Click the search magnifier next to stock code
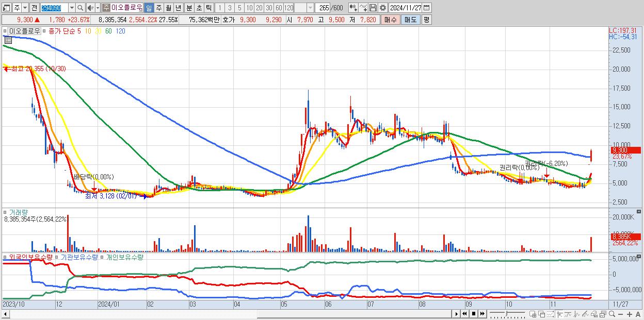This screenshot has height=320, width=644. pyautogui.click(x=80, y=8)
